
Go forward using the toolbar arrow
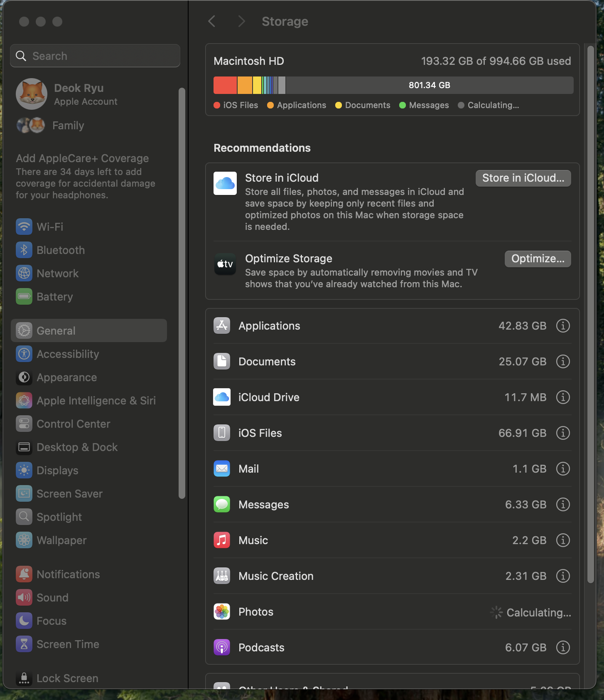[241, 21]
